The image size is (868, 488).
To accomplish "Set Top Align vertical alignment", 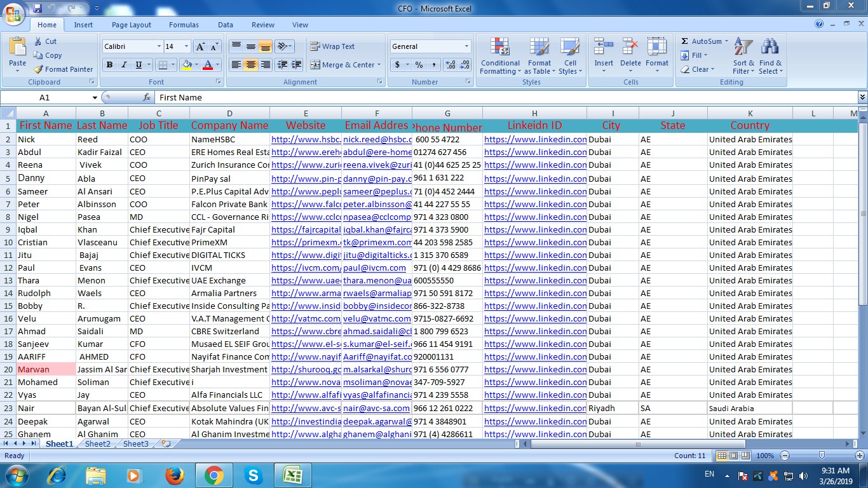I will pyautogui.click(x=236, y=46).
